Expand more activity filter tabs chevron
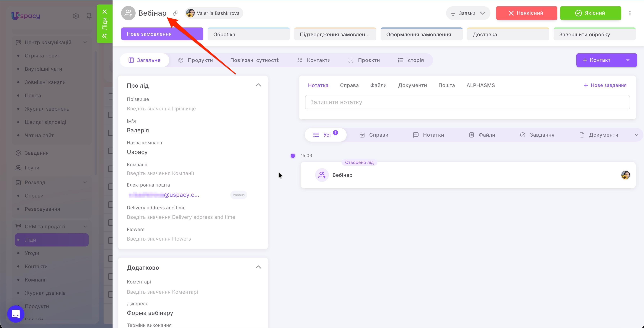This screenshot has height=328, width=644. pyautogui.click(x=636, y=135)
